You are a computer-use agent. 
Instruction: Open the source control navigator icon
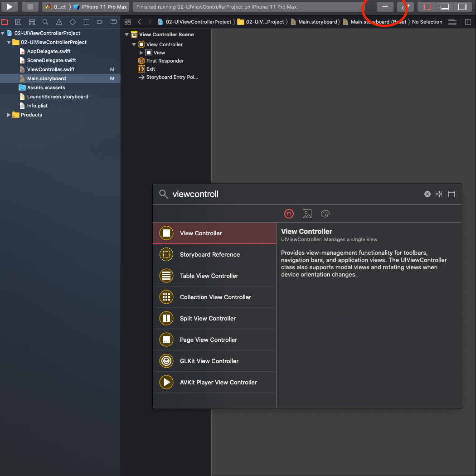coord(18,22)
